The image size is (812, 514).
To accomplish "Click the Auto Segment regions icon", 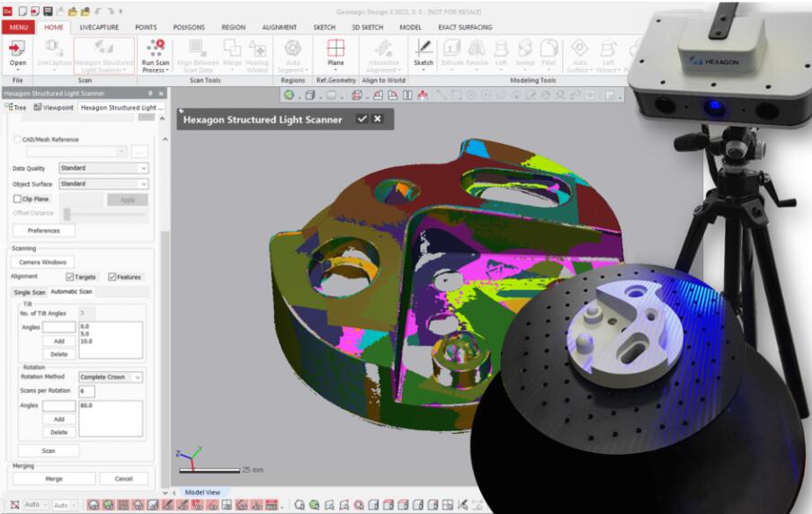I will pyautogui.click(x=293, y=49).
